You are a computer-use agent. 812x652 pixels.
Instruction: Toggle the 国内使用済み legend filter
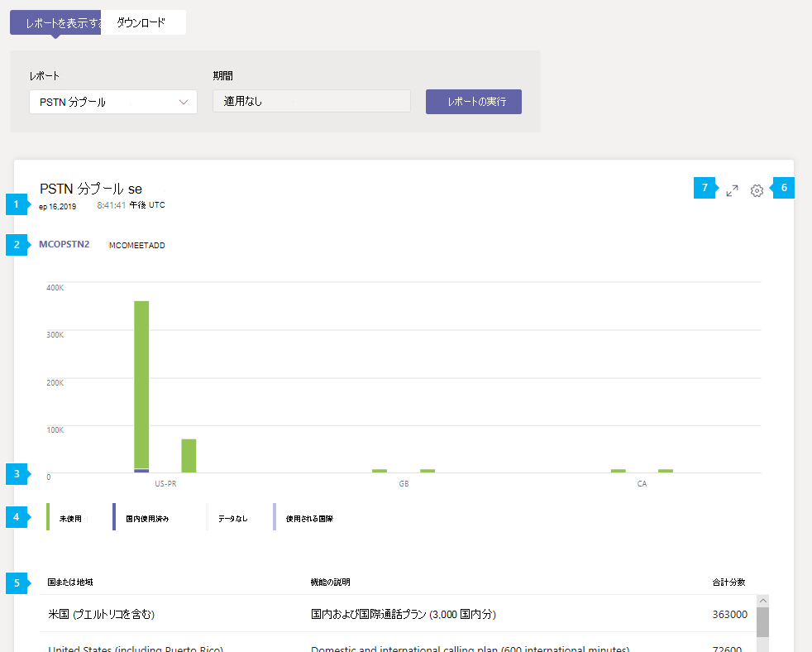[139, 516]
